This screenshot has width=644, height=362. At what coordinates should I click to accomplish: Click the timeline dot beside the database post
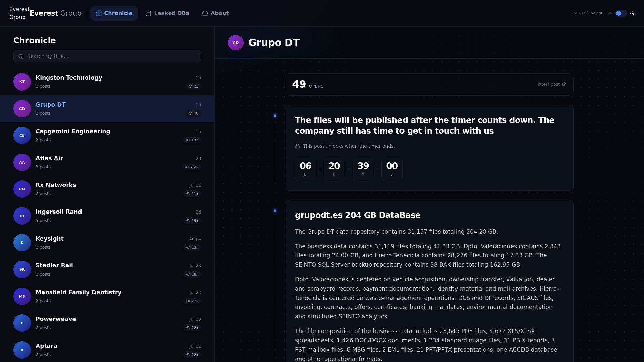click(275, 211)
